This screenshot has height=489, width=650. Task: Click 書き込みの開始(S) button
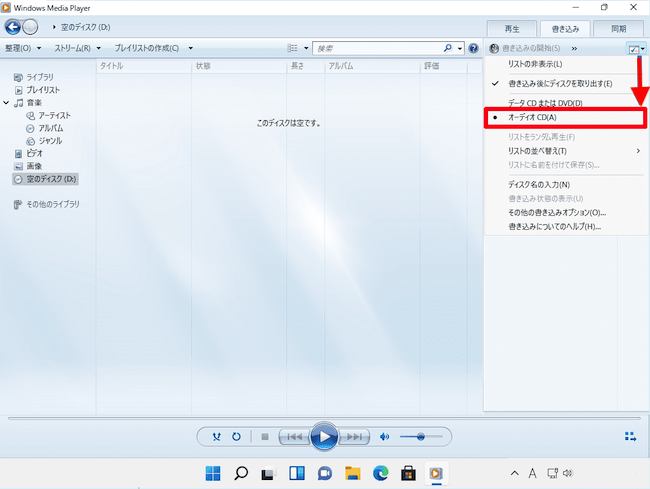[525, 48]
